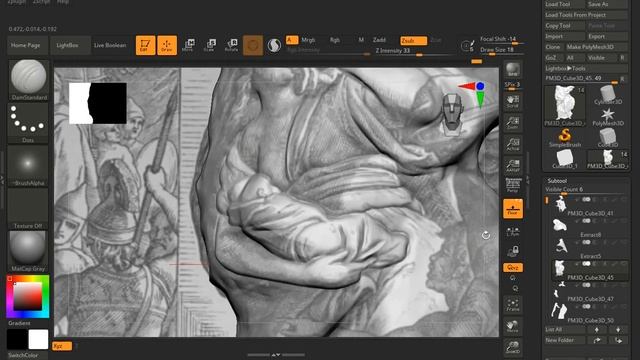The image size is (640, 360).
Task: Click the Actual size icon
Action: (513, 144)
